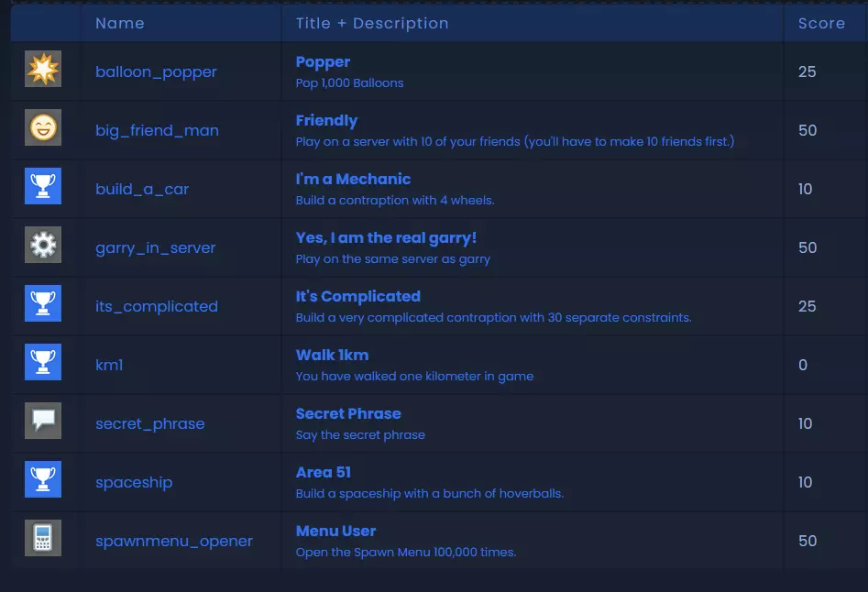Click score 0 in km1 row
The height and width of the screenshot is (592, 868).
803,365
